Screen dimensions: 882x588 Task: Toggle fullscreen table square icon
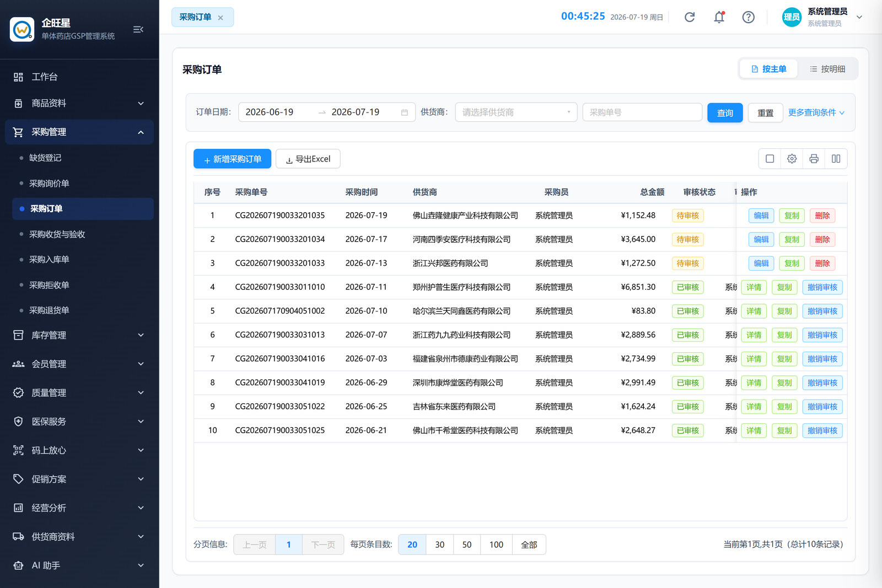(x=770, y=159)
